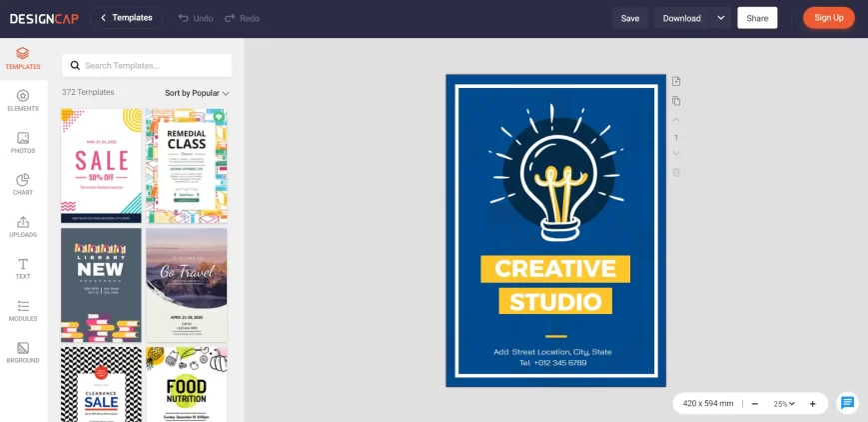The width and height of the screenshot is (868, 422).
Task: Expand the Sort by Popular dropdown
Action: click(197, 93)
